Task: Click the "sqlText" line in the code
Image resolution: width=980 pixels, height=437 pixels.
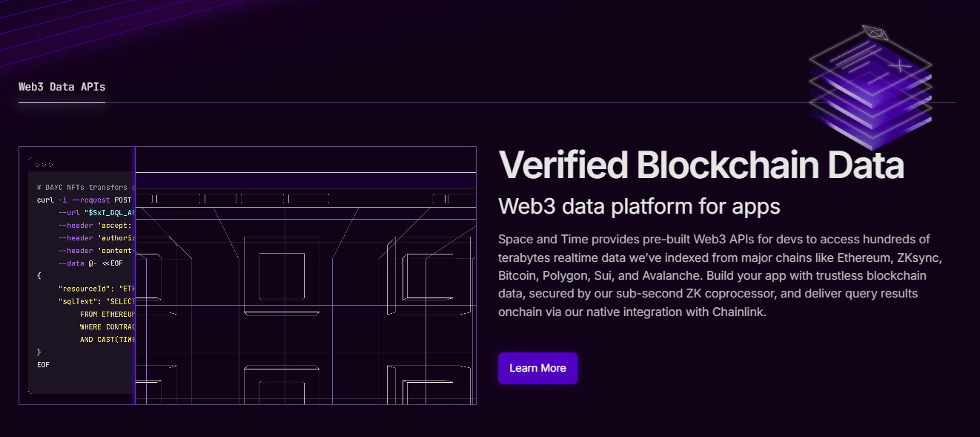Action: [96, 301]
